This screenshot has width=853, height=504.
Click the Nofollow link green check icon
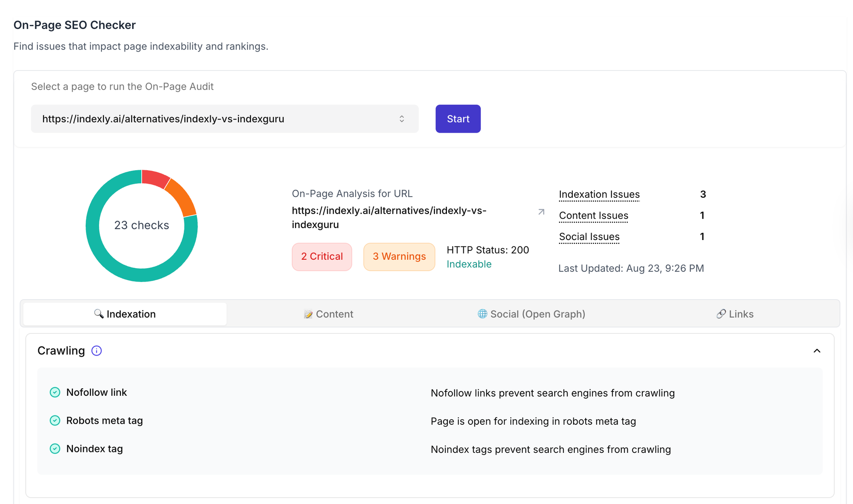point(55,392)
